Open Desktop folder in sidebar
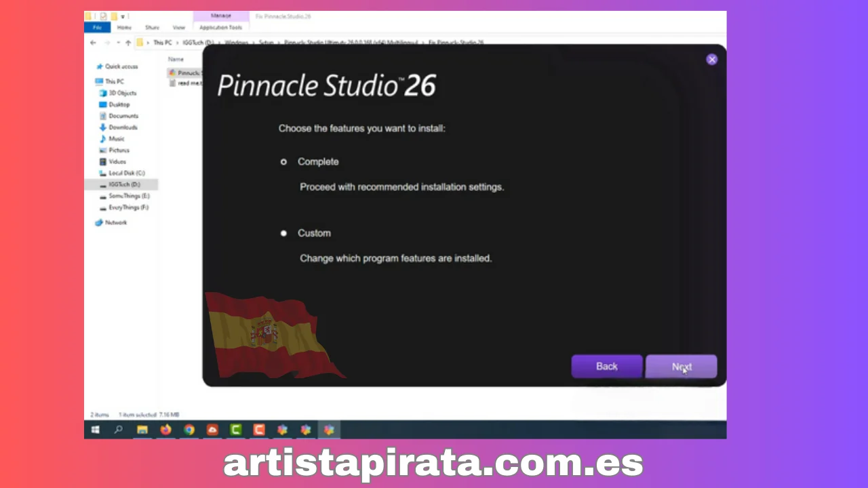This screenshot has width=868, height=488. pos(119,104)
